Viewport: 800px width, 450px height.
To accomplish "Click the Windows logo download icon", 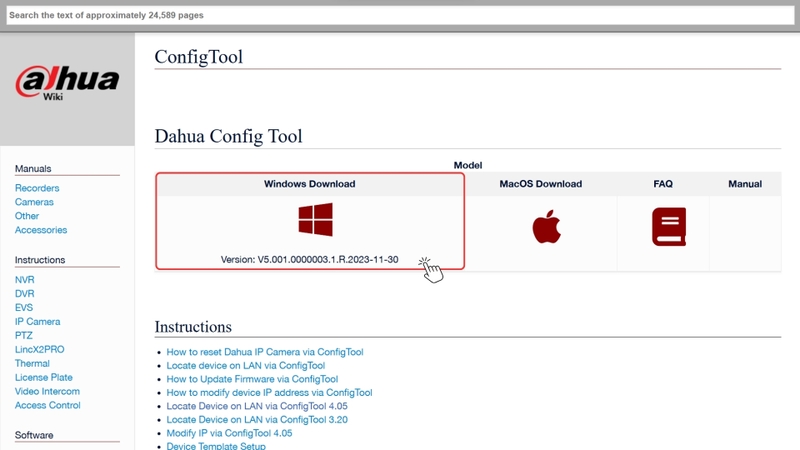I will pos(315,219).
